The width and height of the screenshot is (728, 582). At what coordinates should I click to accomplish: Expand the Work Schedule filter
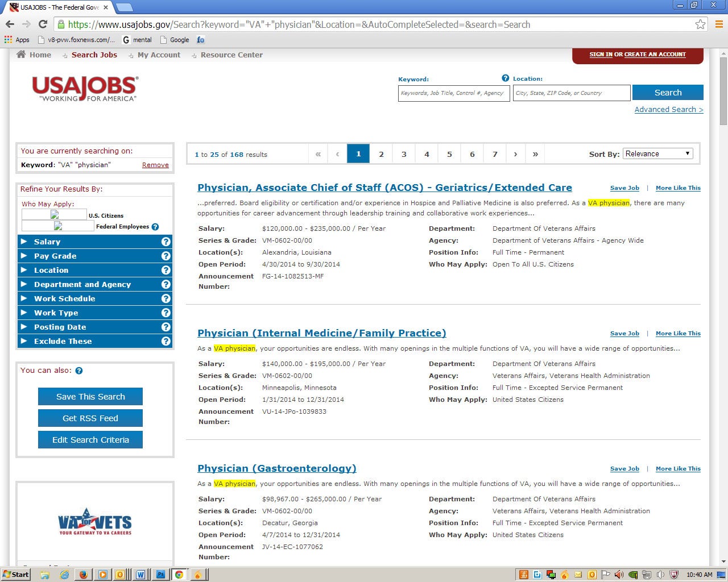(x=94, y=298)
